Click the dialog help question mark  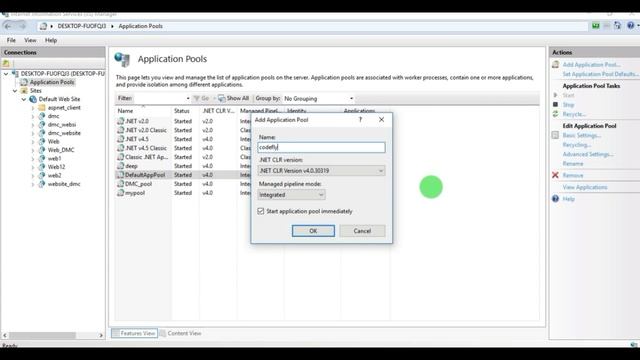[360, 120]
